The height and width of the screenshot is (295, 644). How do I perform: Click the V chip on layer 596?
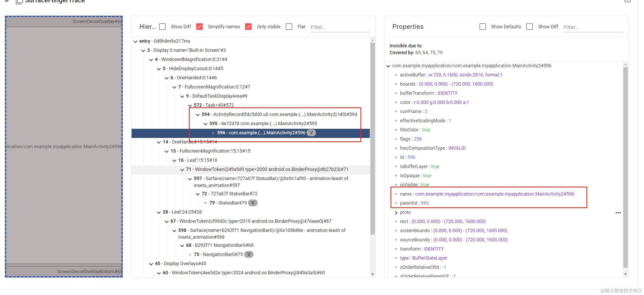311,133
